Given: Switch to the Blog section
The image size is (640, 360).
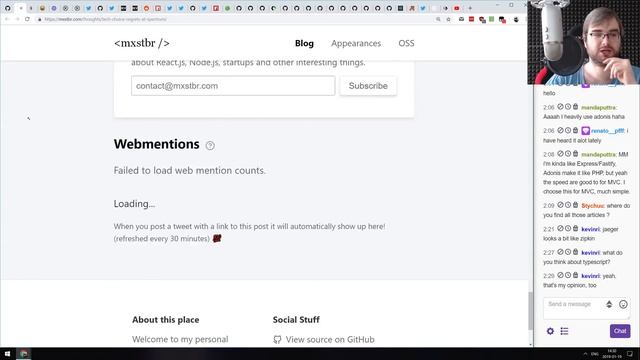Looking at the screenshot, I should tap(304, 43).
